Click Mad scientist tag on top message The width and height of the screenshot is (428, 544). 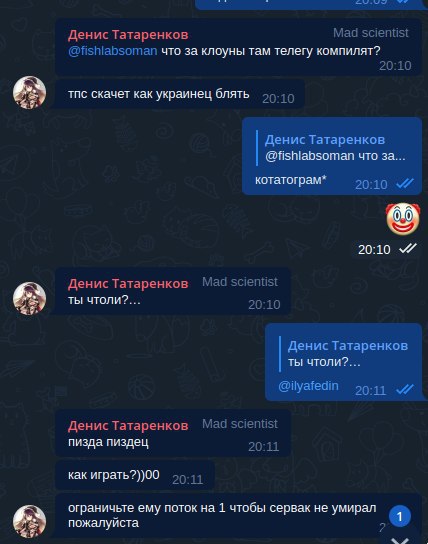371,33
